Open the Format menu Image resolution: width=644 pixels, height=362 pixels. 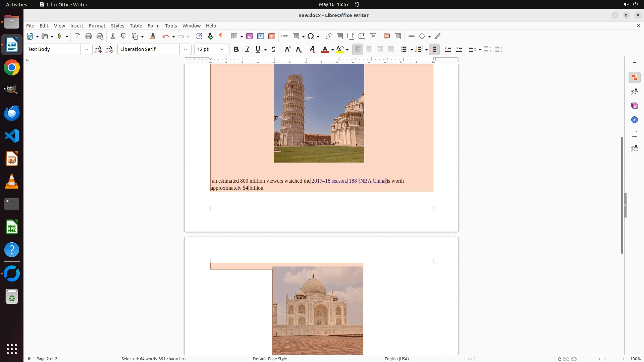[x=97, y=25]
